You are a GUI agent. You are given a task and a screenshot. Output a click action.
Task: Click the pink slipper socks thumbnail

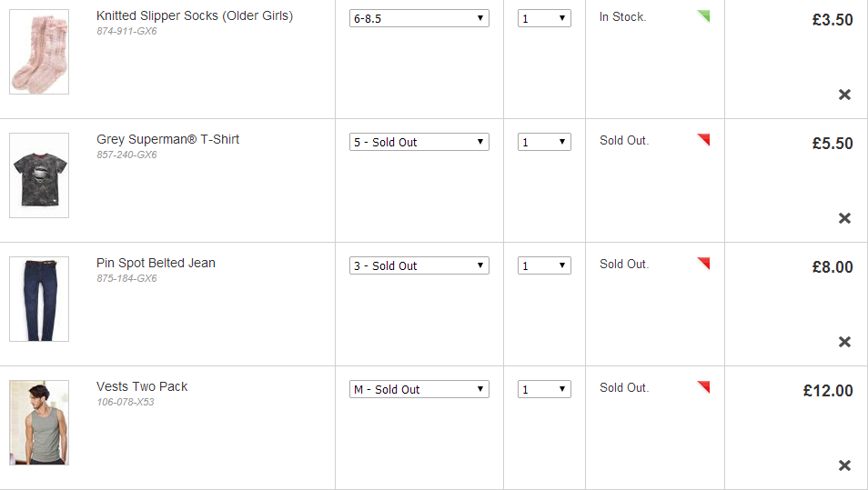[x=39, y=52]
